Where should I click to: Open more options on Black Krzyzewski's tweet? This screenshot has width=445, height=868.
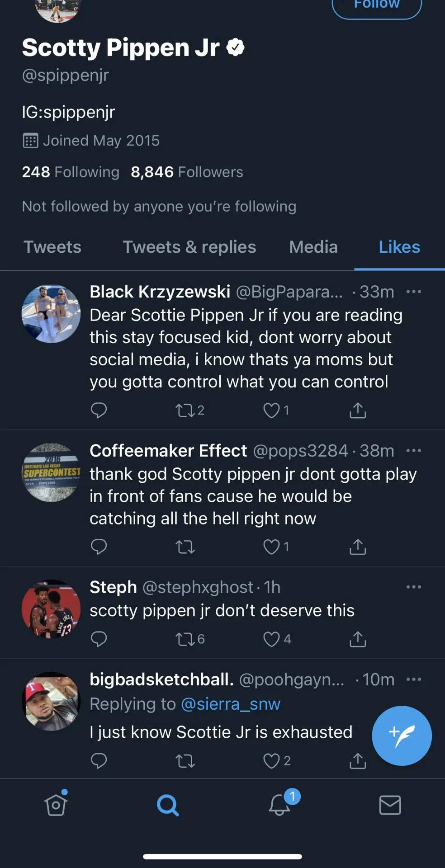(x=414, y=292)
